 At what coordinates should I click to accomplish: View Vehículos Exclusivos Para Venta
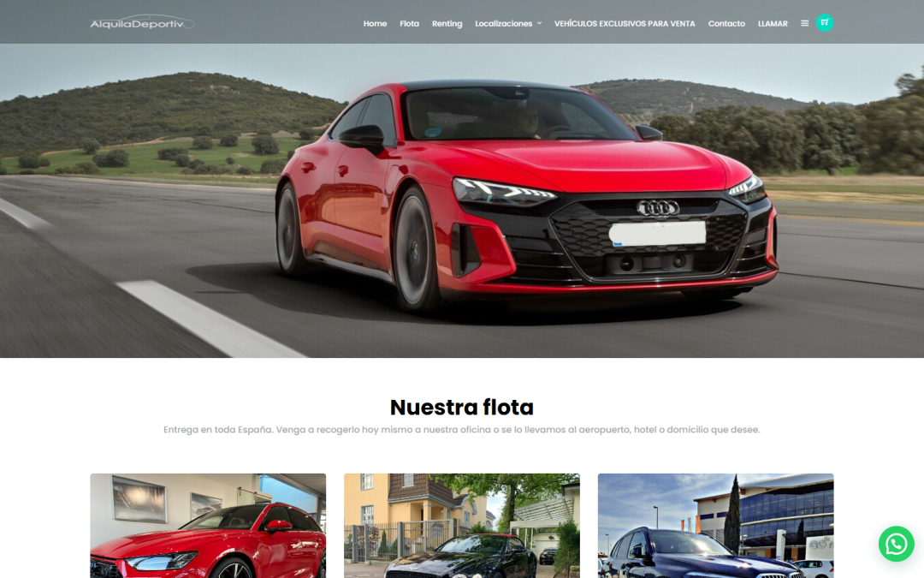625,23
